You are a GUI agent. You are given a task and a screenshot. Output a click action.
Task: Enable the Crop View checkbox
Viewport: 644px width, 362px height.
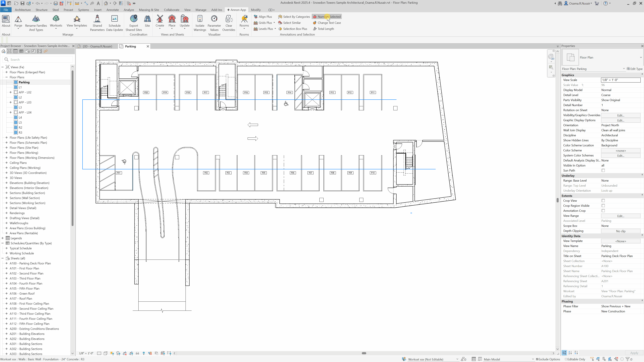[x=603, y=201]
